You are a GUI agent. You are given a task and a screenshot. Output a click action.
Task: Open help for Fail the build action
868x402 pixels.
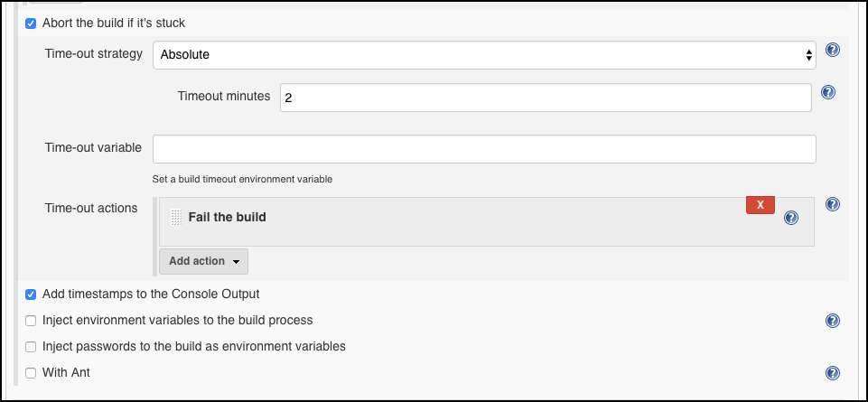click(x=791, y=219)
